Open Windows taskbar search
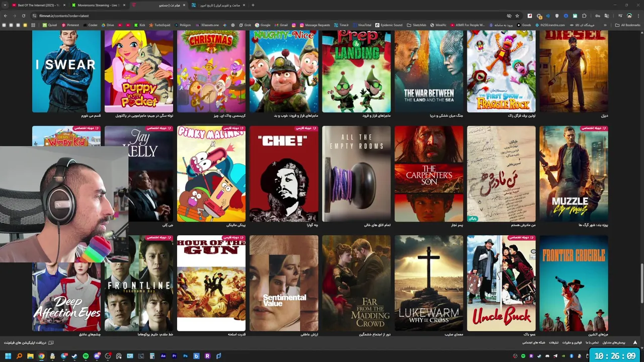 tap(19, 356)
